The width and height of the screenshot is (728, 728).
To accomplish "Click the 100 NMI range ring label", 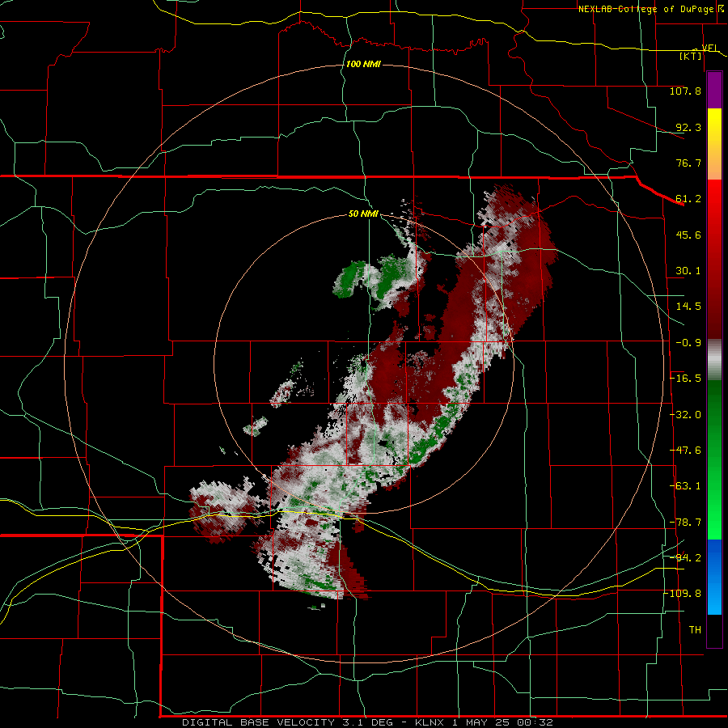I will pos(363,64).
